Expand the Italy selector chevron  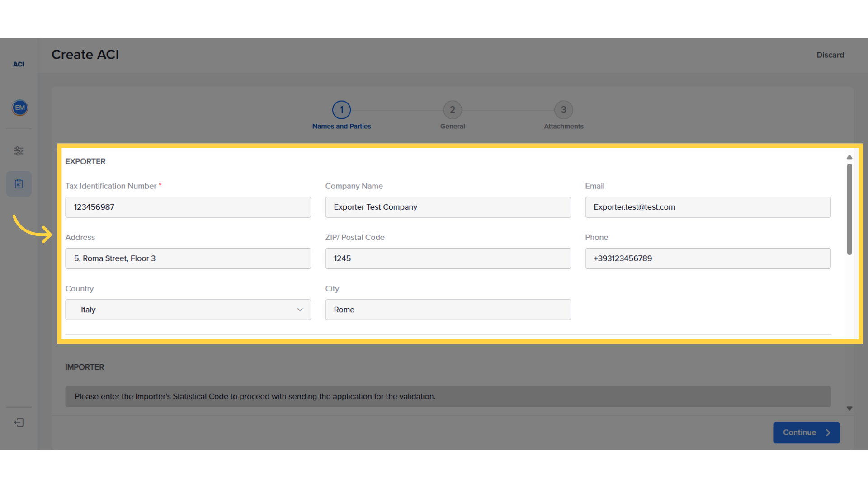point(300,310)
